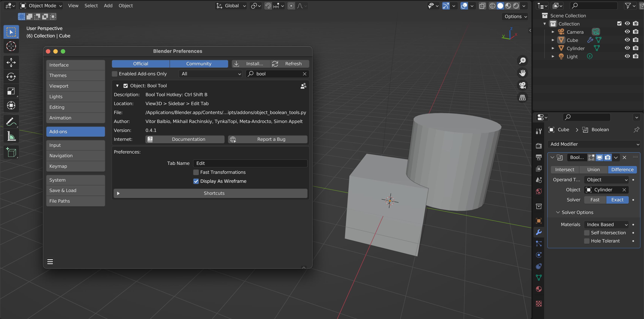The image size is (644, 319).
Task: Expand the Shortcuts section
Action: pos(211,193)
